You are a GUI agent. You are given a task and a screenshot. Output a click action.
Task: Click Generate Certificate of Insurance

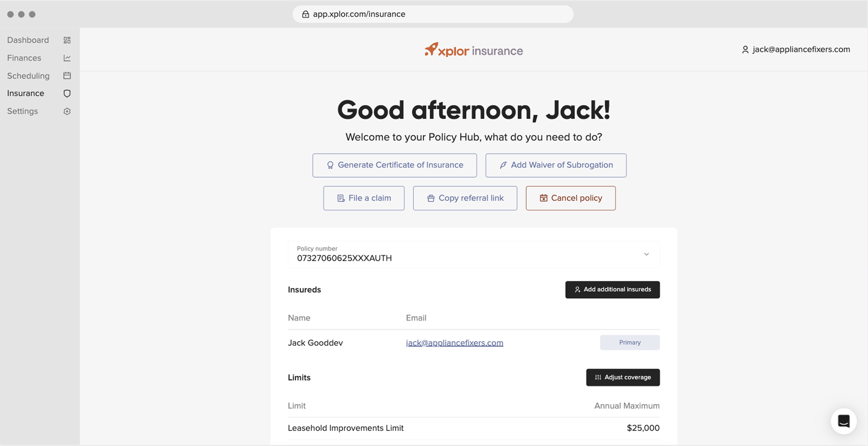point(395,165)
